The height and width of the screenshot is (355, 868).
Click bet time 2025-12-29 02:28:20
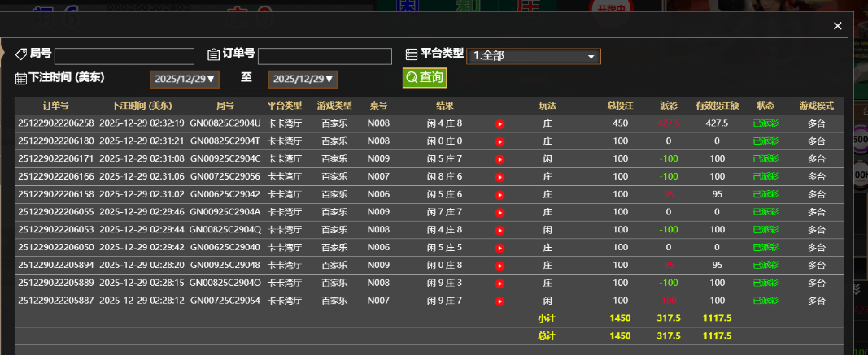[x=142, y=265]
